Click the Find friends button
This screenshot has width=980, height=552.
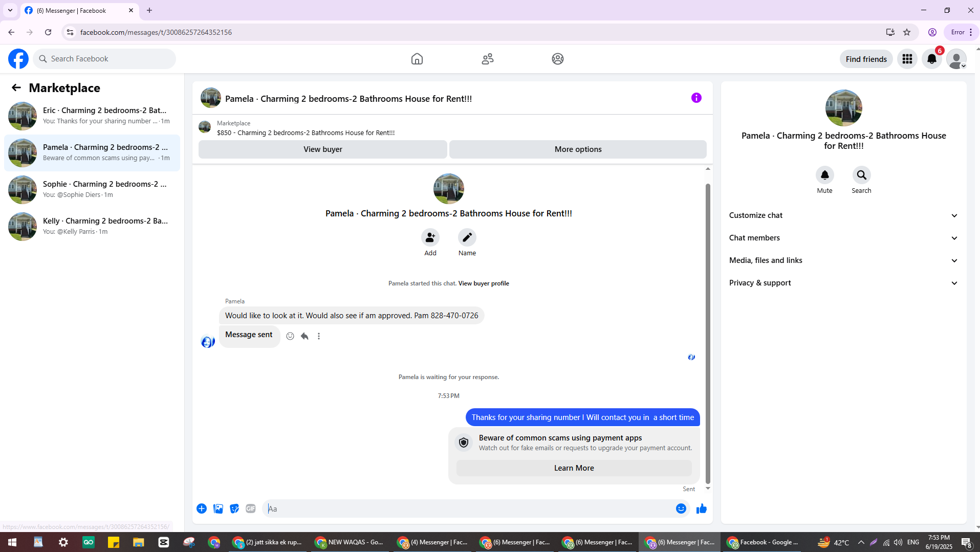click(x=866, y=59)
